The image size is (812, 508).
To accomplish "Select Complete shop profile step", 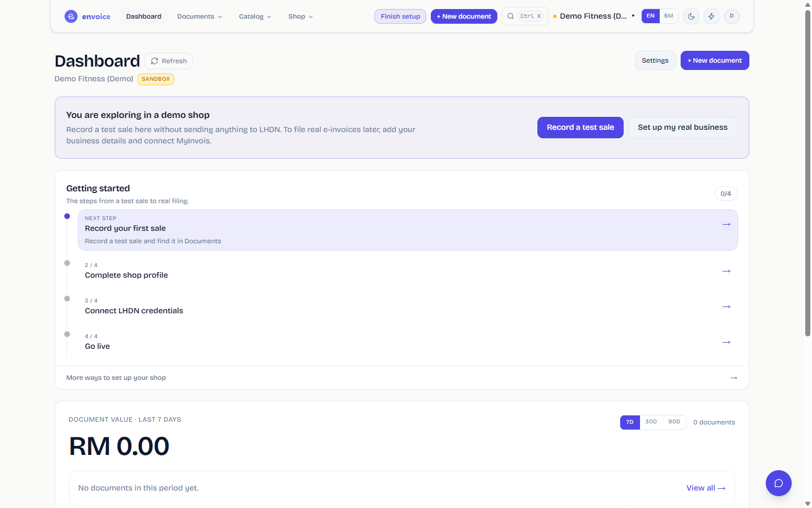I will [408, 271].
